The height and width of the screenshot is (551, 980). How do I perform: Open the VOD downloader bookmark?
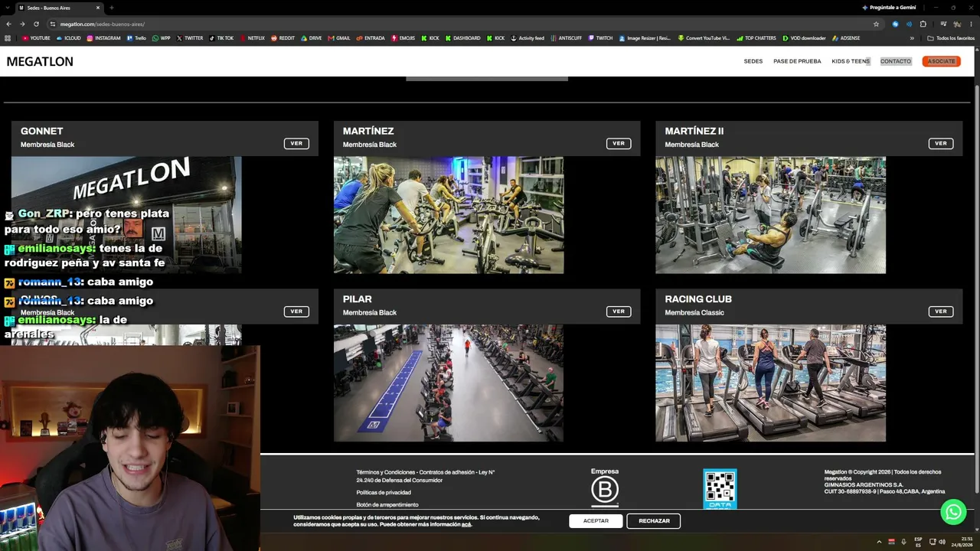click(x=804, y=38)
